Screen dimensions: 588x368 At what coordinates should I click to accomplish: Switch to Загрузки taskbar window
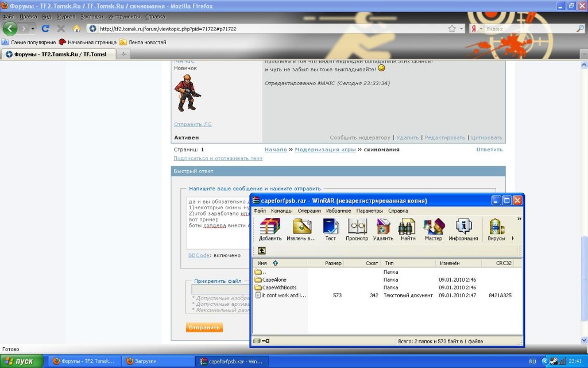(x=158, y=361)
